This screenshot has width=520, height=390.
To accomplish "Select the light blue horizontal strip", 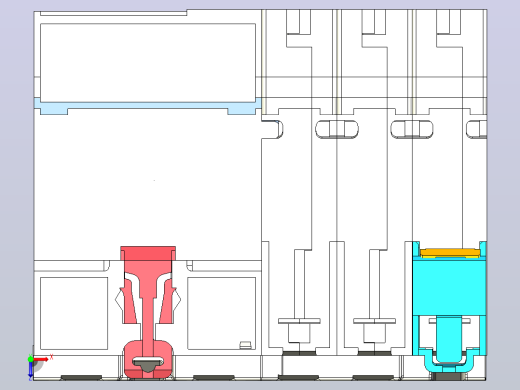I will 147,106.
